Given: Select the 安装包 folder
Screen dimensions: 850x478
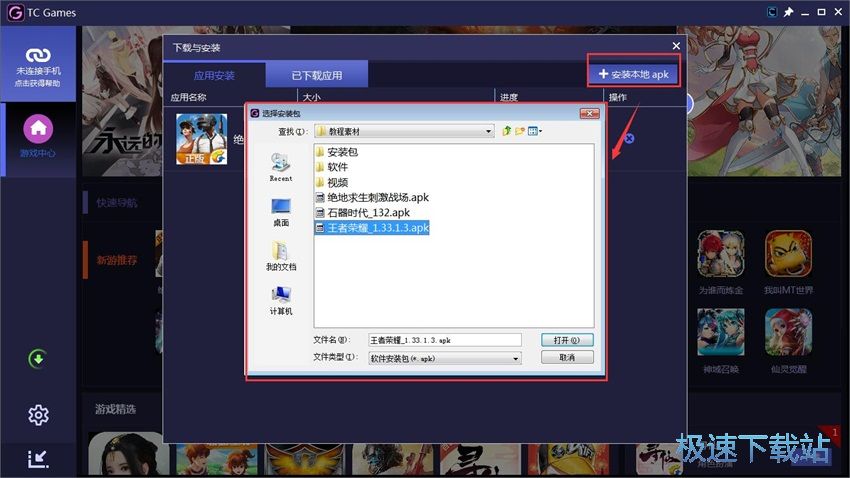Looking at the screenshot, I should click(336, 152).
